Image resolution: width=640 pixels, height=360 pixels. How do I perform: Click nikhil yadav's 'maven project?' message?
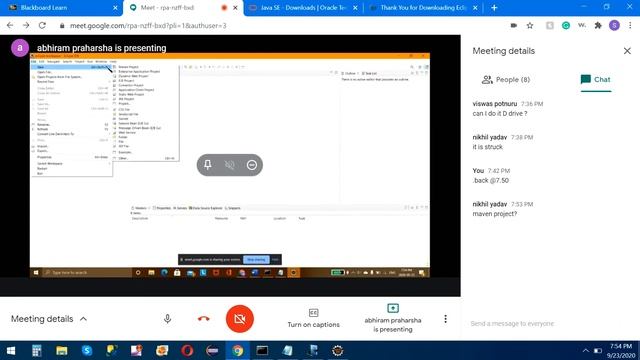(494, 214)
